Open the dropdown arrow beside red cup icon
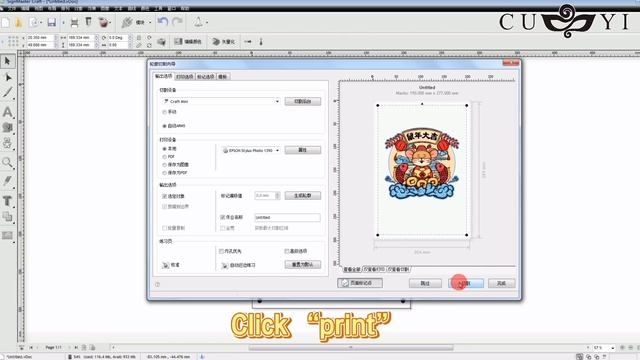Image resolution: width=640 pixels, height=360 pixels. click(x=111, y=22)
